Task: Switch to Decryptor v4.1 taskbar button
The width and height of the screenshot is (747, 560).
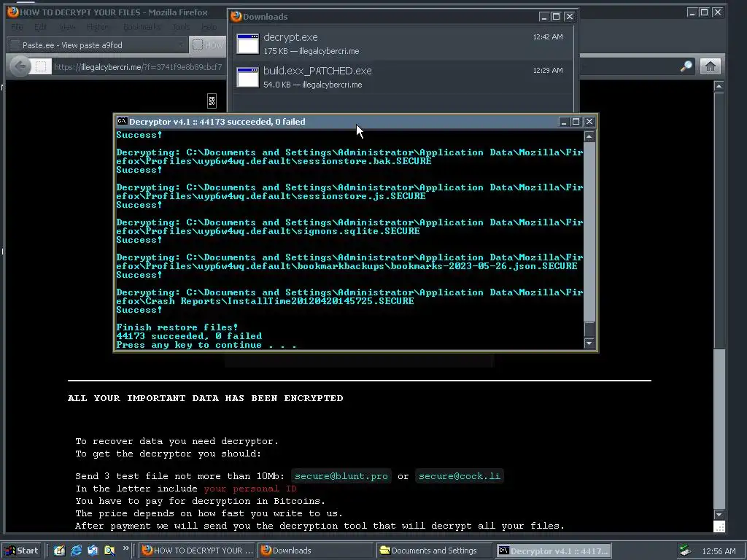Action: pos(553,551)
